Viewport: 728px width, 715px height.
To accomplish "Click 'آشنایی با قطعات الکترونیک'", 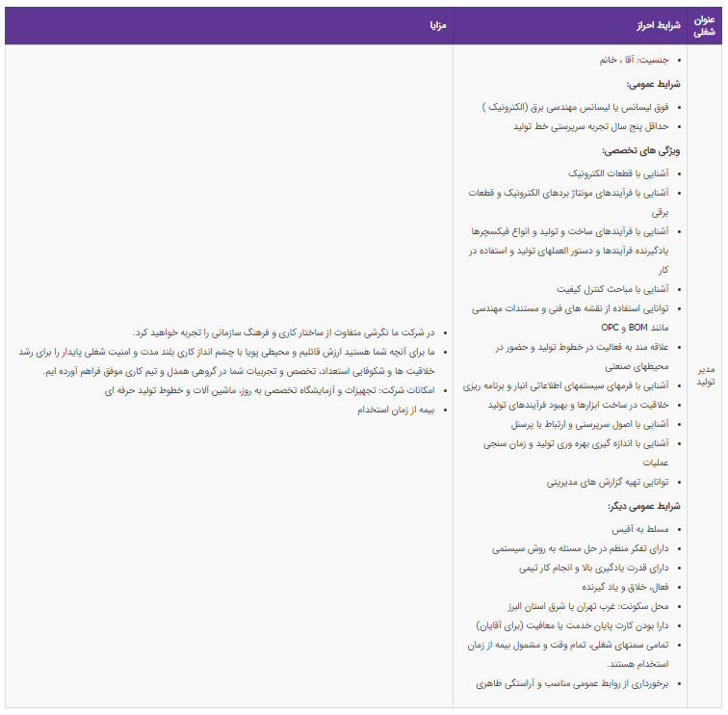I will tap(618, 173).
